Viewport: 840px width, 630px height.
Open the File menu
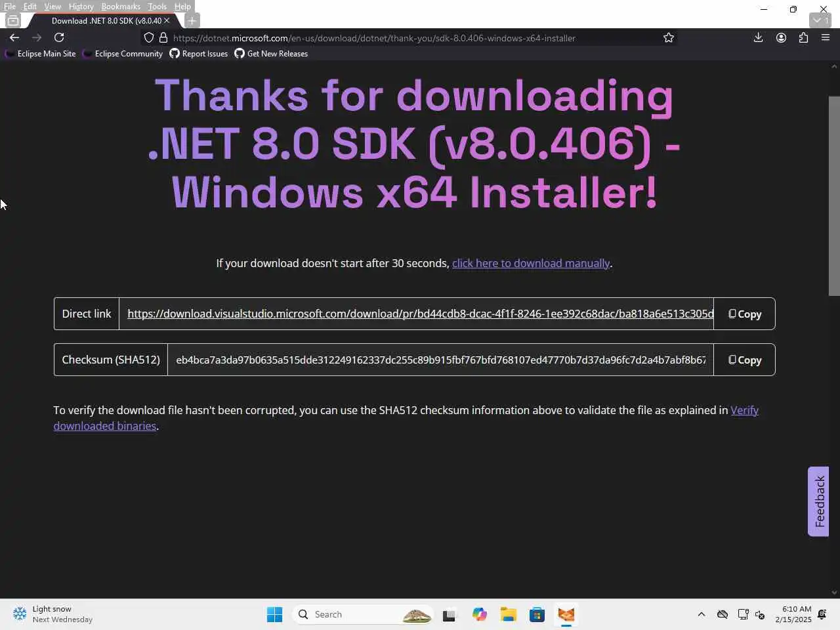click(x=10, y=7)
